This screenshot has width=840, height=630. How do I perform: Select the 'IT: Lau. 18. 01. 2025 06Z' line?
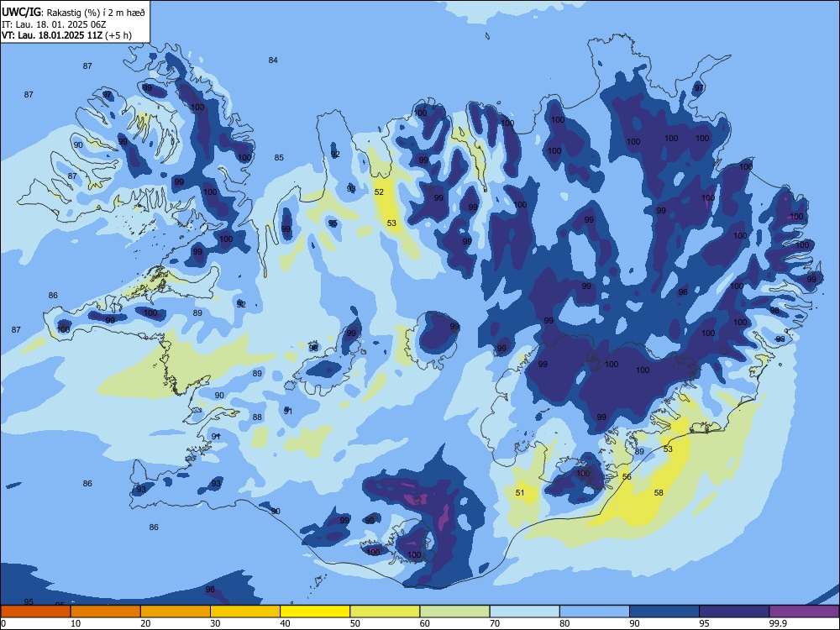tap(54, 24)
